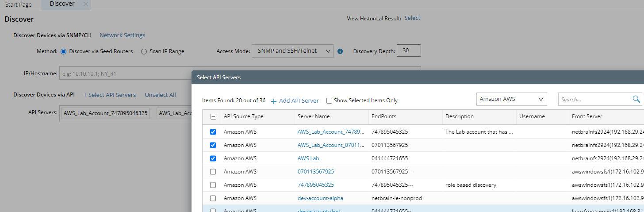Open the 070113567925 server name link
Viewport: 644px width, 212px height.
tap(316, 171)
